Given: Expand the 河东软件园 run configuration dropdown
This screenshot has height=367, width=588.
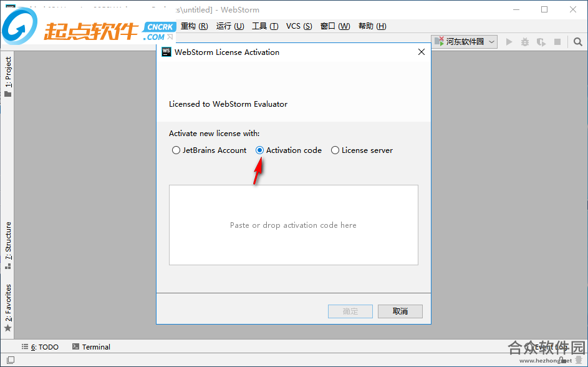Looking at the screenshot, I should [x=465, y=42].
